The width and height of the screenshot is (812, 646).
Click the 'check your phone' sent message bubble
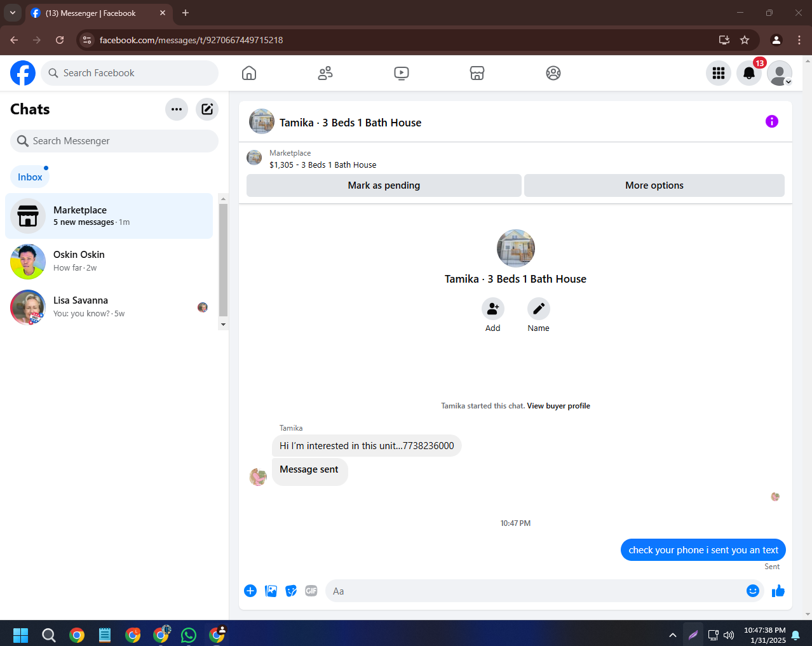click(x=703, y=550)
